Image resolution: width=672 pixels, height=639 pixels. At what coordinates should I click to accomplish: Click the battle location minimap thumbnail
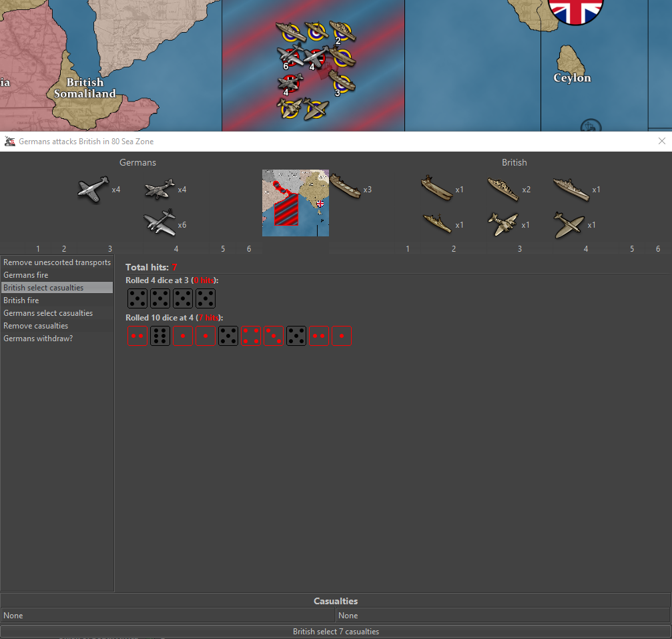coord(295,202)
